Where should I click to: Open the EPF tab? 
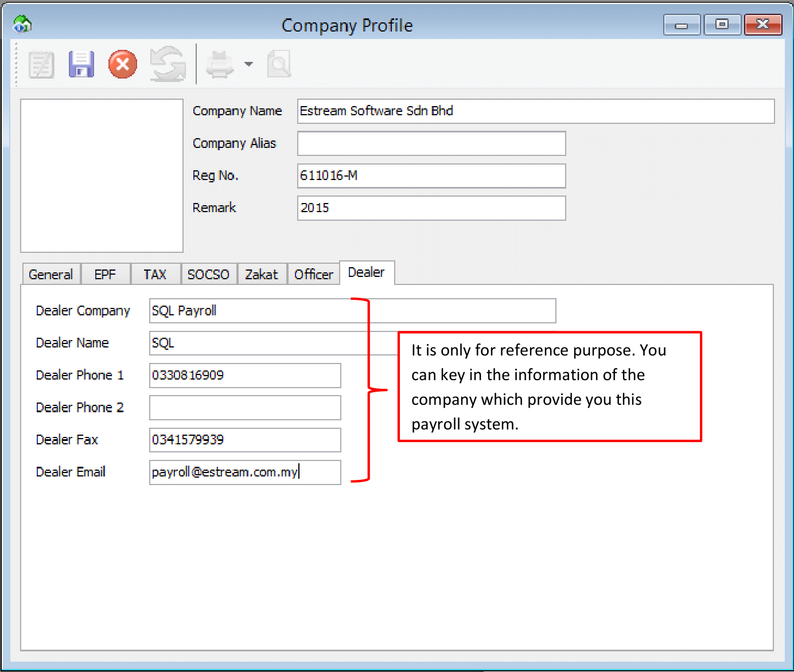tap(105, 275)
